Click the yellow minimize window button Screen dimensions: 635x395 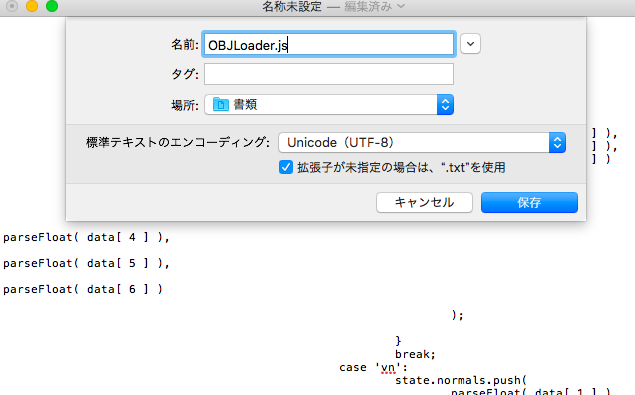[x=32, y=6]
